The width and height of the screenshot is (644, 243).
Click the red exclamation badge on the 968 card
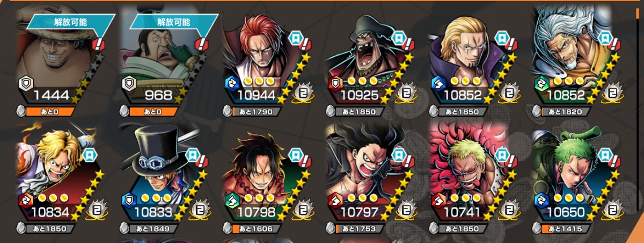click(x=202, y=44)
